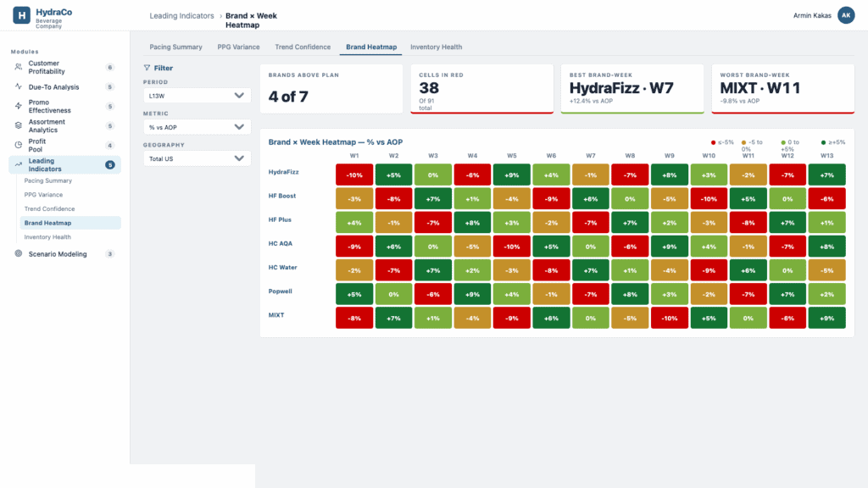
Task: Click the Leading Indicators breadcrumb link
Action: coord(181,15)
